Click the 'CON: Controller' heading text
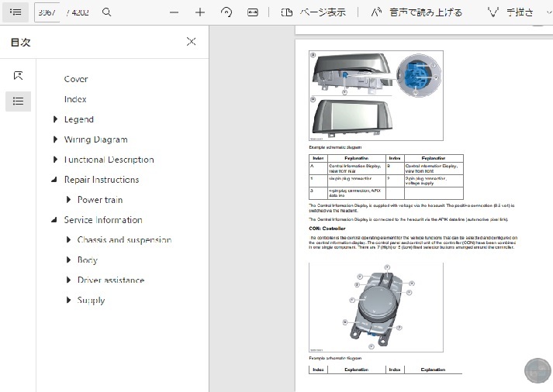The height and width of the screenshot is (392, 553). click(x=327, y=229)
